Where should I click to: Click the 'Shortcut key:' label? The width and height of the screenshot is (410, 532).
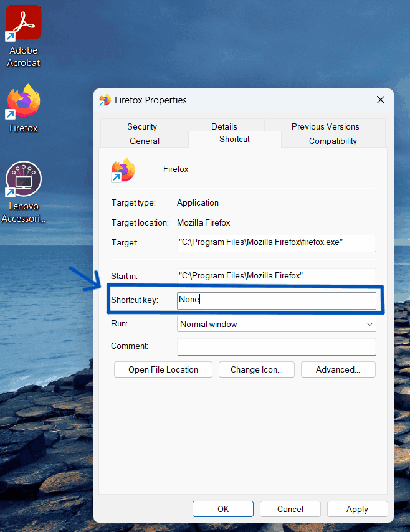pos(135,300)
